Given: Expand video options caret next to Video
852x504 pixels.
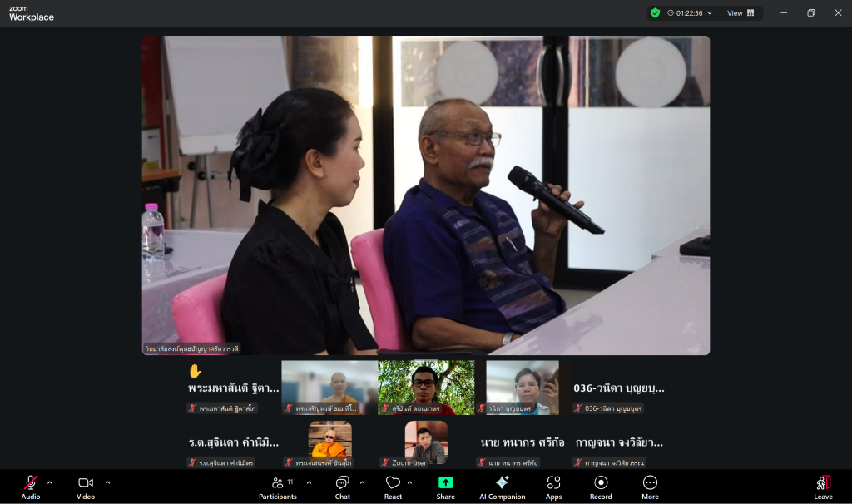Looking at the screenshot, I should 107,482.
